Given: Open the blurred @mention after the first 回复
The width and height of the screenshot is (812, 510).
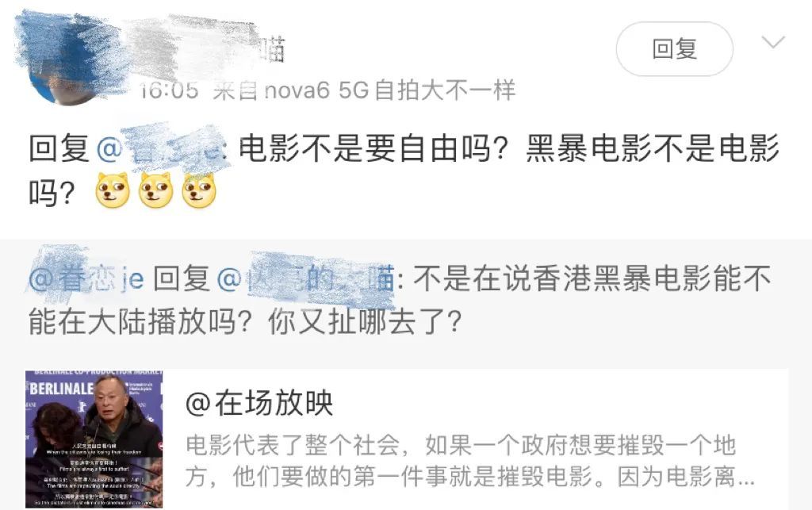Looking at the screenshot, I should pos(161,149).
